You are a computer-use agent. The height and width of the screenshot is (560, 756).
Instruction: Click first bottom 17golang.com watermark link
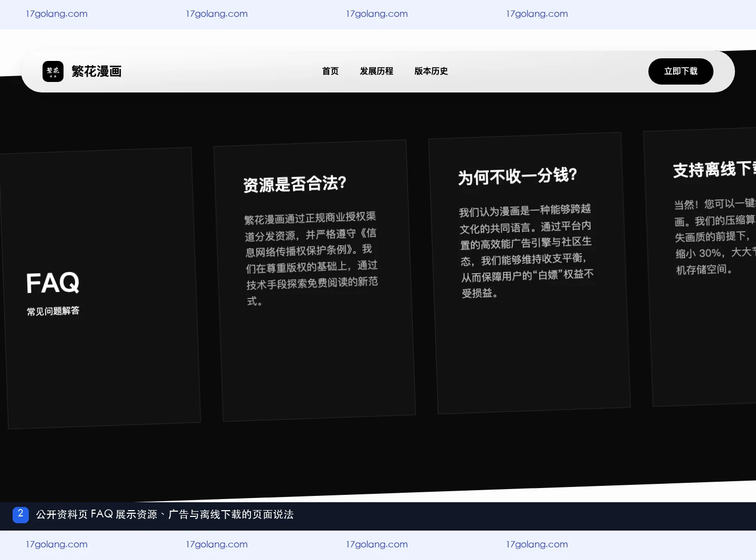tap(57, 544)
